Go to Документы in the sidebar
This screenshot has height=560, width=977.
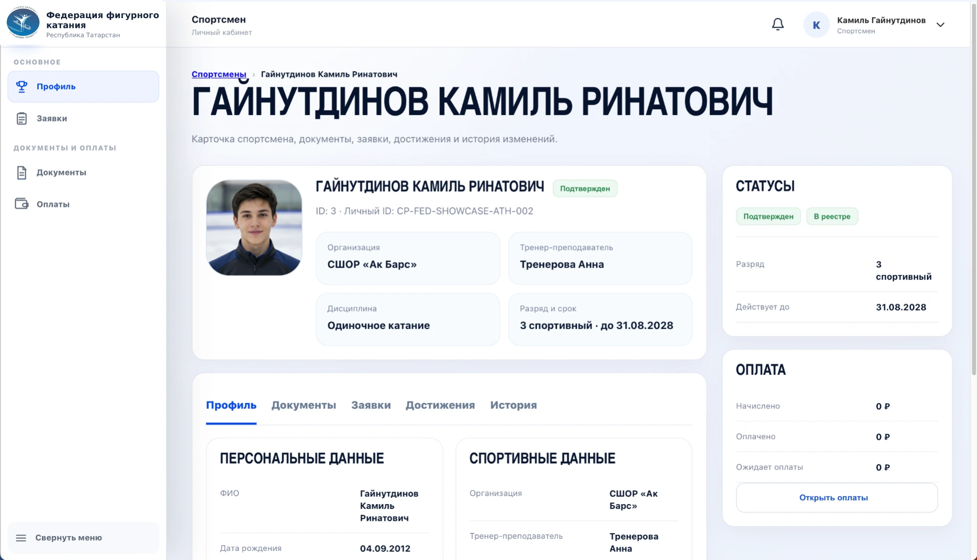(x=83, y=172)
